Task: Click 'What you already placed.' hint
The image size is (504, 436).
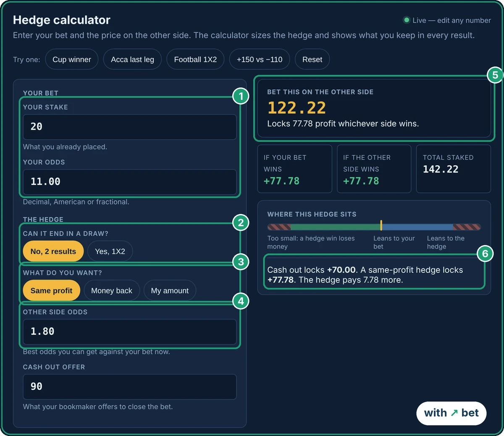Action: tap(65, 147)
